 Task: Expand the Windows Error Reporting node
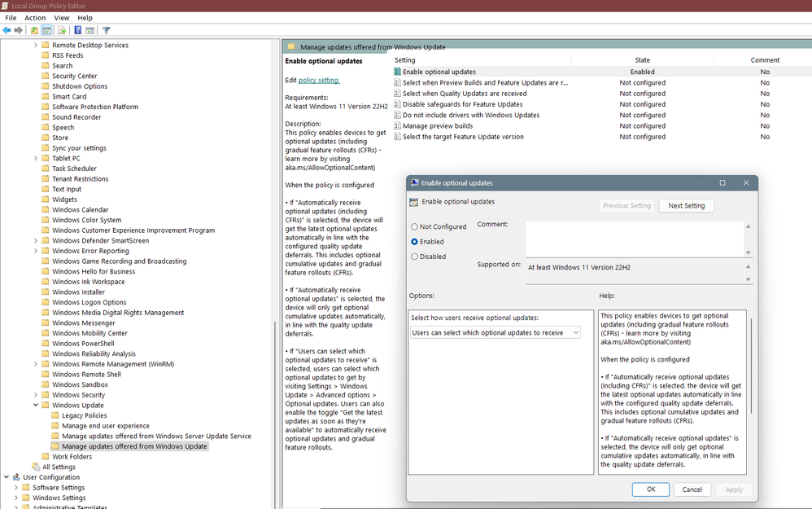click(36, 251)
